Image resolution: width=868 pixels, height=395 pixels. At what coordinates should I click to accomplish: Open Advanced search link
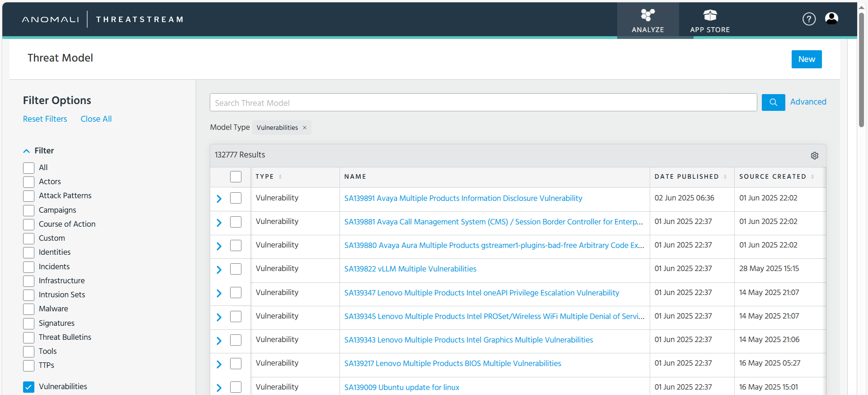coord(808,102)
